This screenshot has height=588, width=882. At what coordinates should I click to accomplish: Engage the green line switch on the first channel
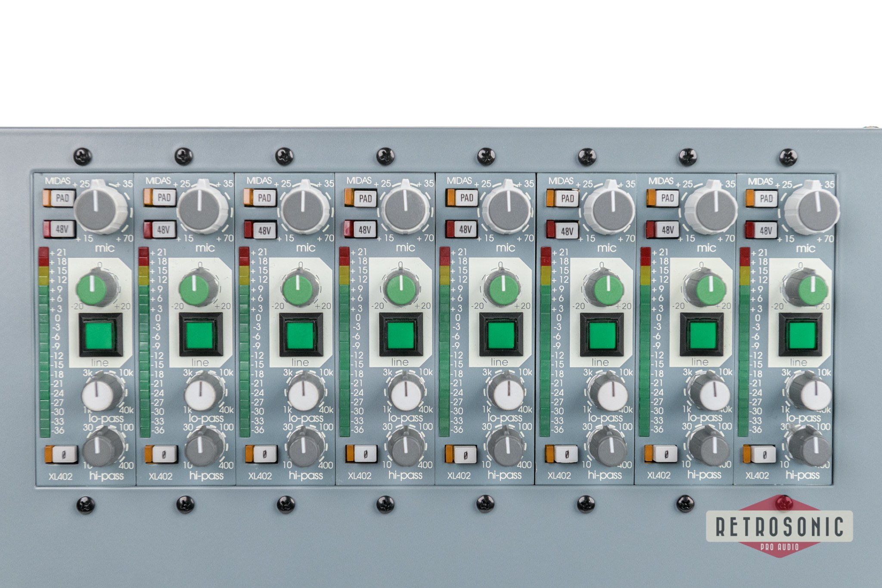tap(100, 334)
